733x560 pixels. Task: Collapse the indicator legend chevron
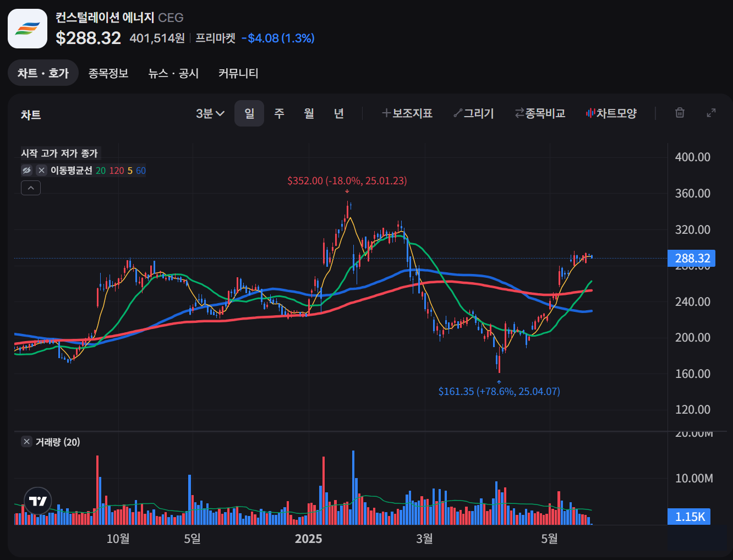pos(31,188)
